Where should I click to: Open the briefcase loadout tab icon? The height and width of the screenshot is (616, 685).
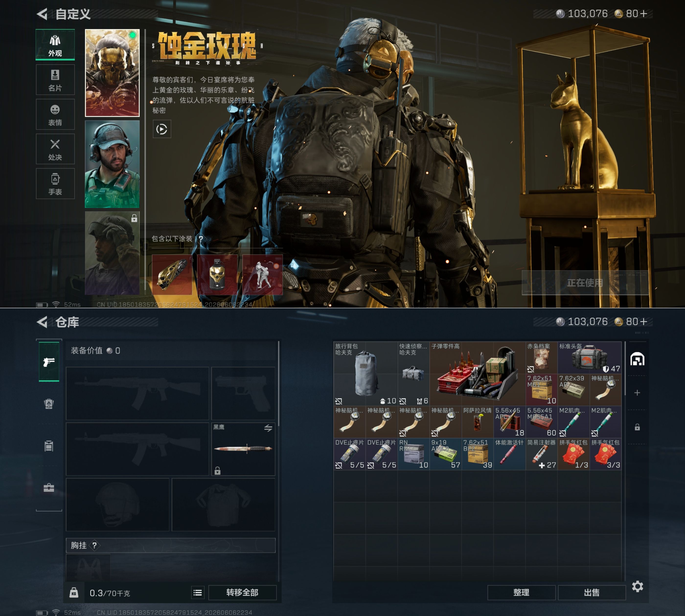[x=49, y=488]
